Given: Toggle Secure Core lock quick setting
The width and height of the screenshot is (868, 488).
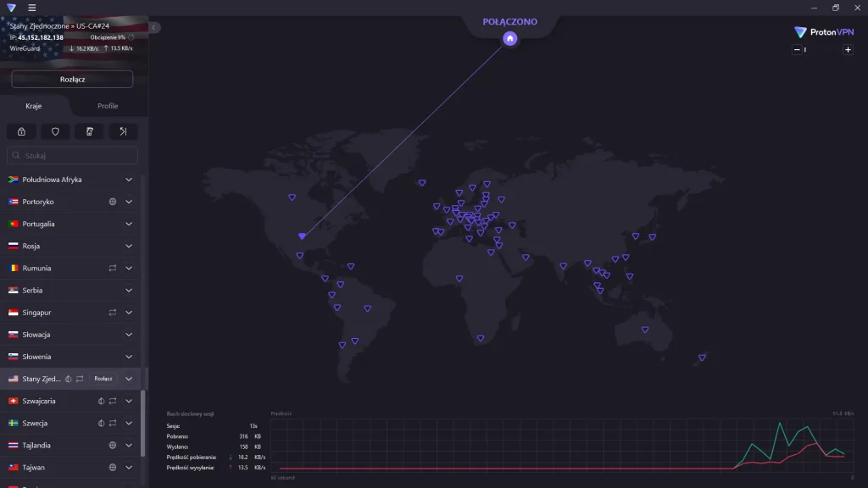Looking at the screenshot, I should [21, 131].
